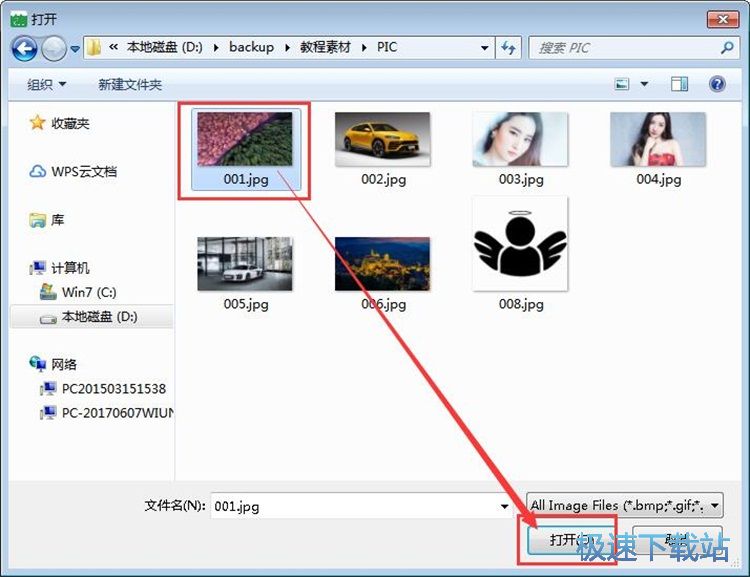Click the 008.jpg file name label
The image size is (750, 577).
pos(521,304)
